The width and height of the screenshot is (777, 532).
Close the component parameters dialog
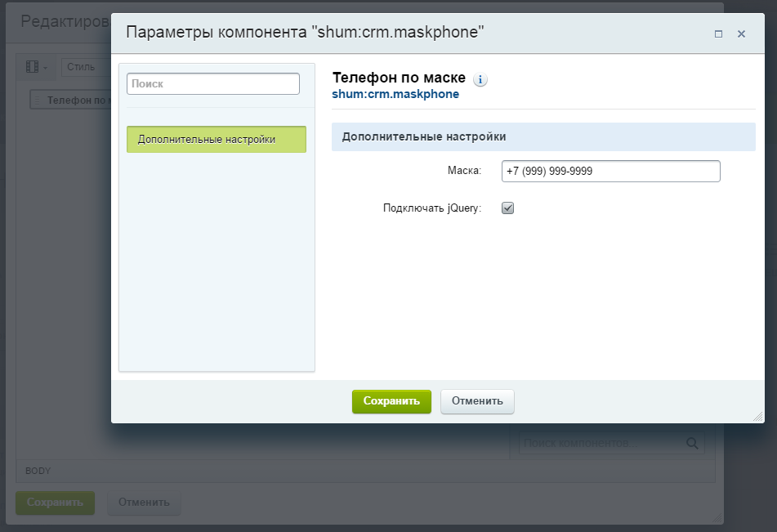741,34
